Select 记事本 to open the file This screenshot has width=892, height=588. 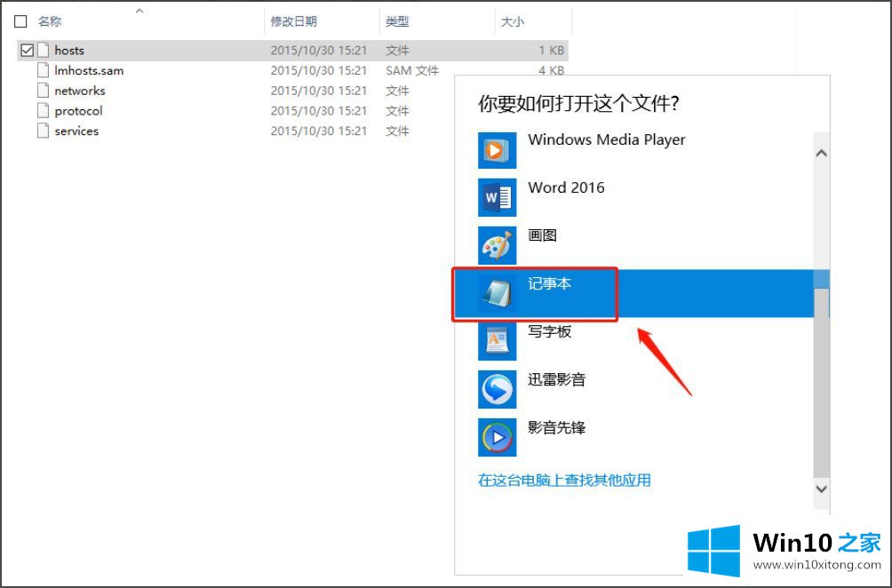tap(634, 293)
